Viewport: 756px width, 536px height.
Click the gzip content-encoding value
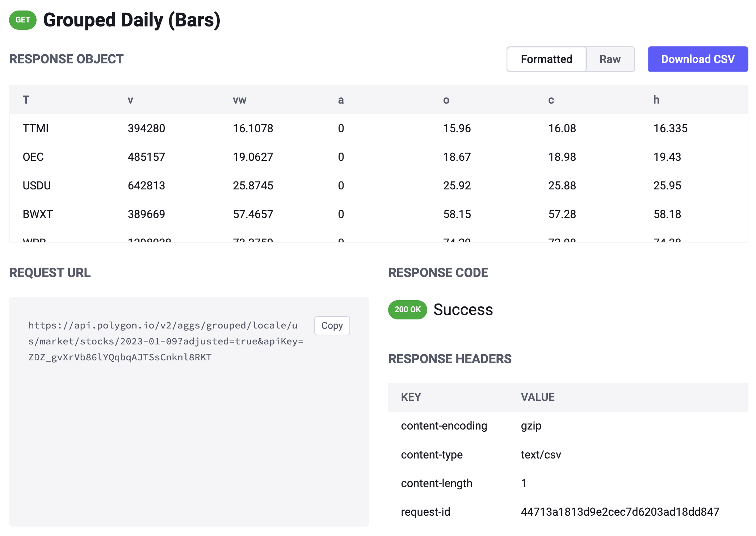(x=531, y=426)
